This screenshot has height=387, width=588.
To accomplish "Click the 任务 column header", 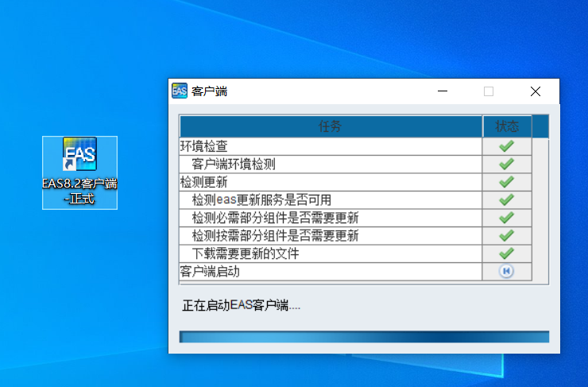I will pyautogui.click(x=331, y=126).
